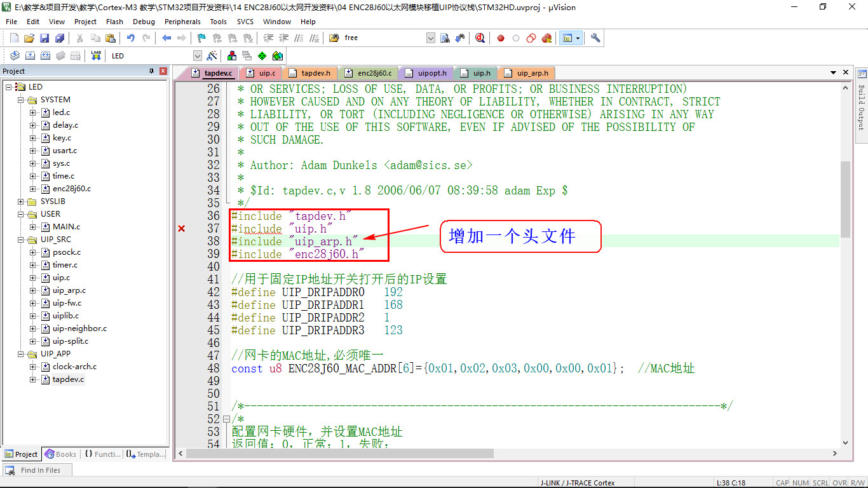Screen dimensions: 868x488
Task: Start the debug session with magnifier icon
Action: (480, 38)
